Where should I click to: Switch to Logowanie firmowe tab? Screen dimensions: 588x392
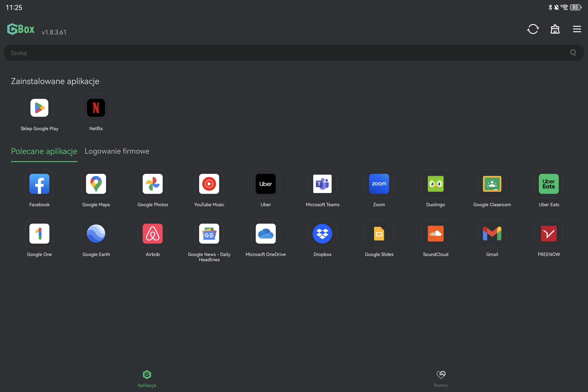click(x=117, y=151)
